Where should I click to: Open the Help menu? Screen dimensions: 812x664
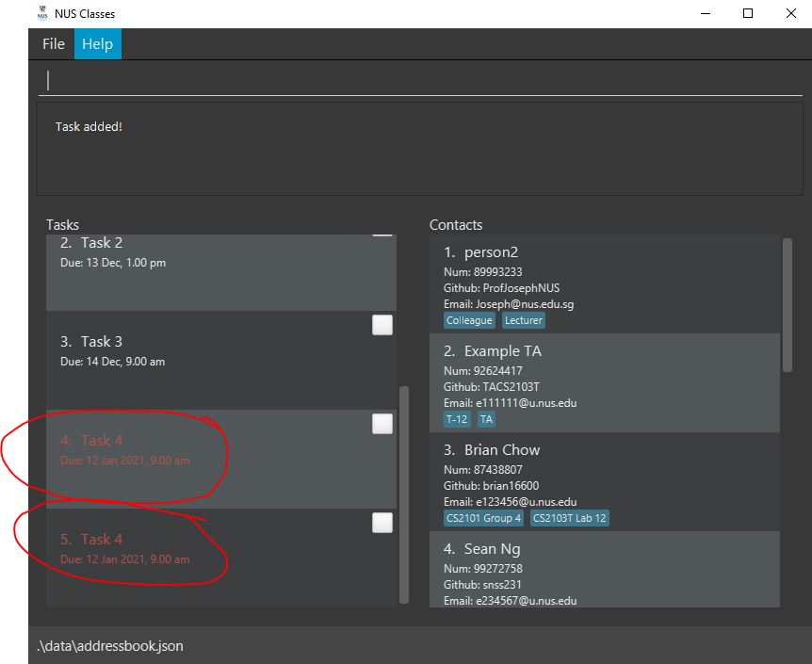97,44
